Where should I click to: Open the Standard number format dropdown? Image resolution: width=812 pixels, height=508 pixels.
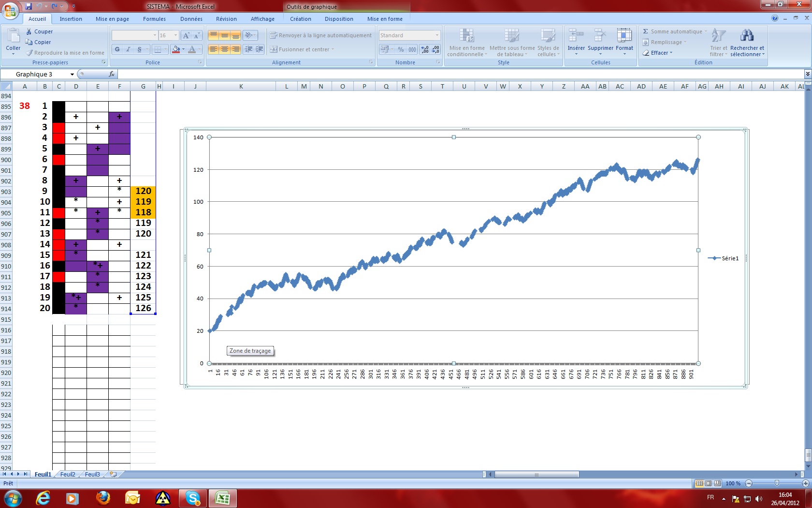437,35
